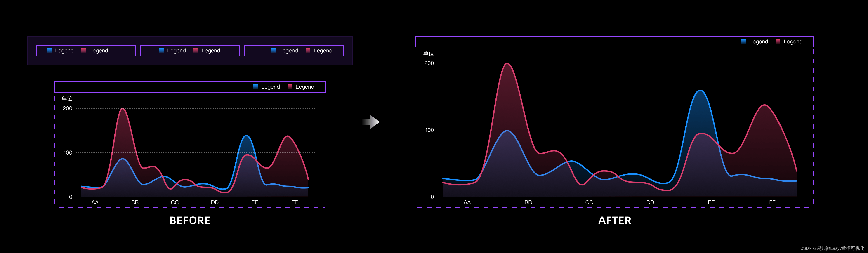Click the 'BEFORE' caption
This screenshot has width=868, height=253.
click(x=190, y=220)
